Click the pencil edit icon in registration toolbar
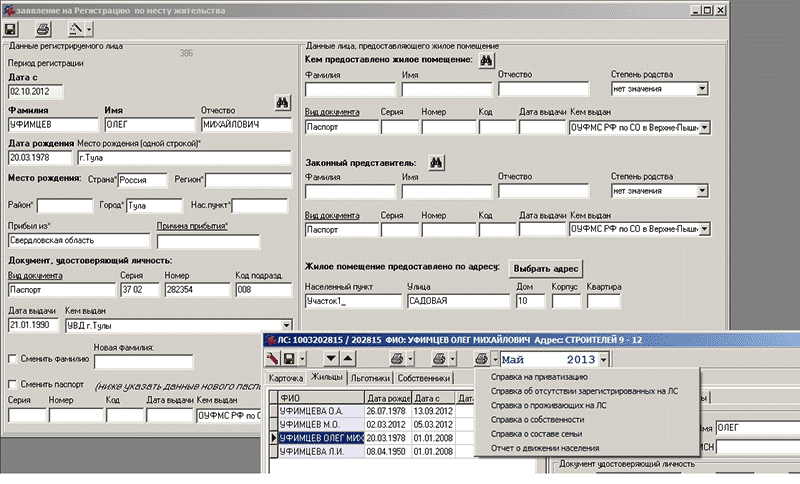Image resolution: width=800 pixels, height=484 pixels. pyautogui.click(x=76, y=29)
